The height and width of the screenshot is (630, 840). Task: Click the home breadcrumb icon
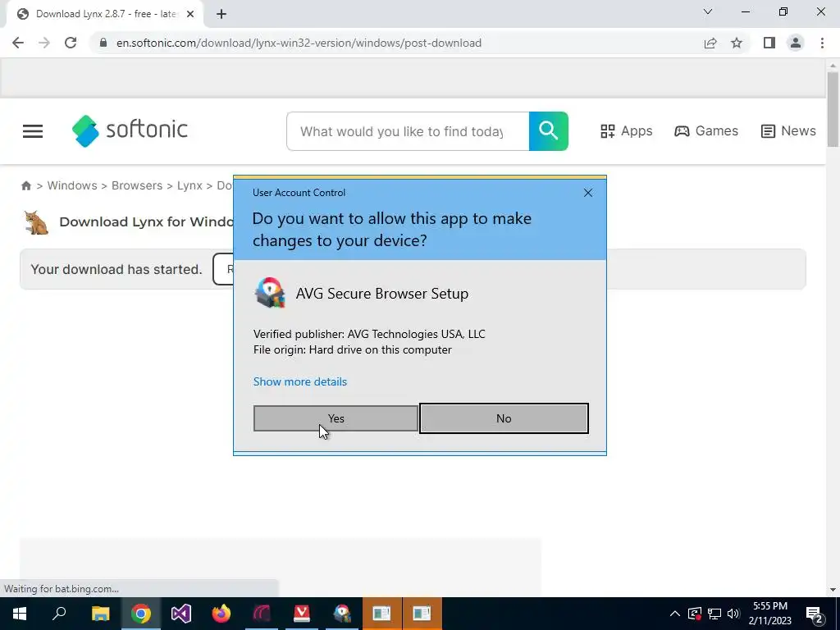pyautogui.click(x=26, y=186)
